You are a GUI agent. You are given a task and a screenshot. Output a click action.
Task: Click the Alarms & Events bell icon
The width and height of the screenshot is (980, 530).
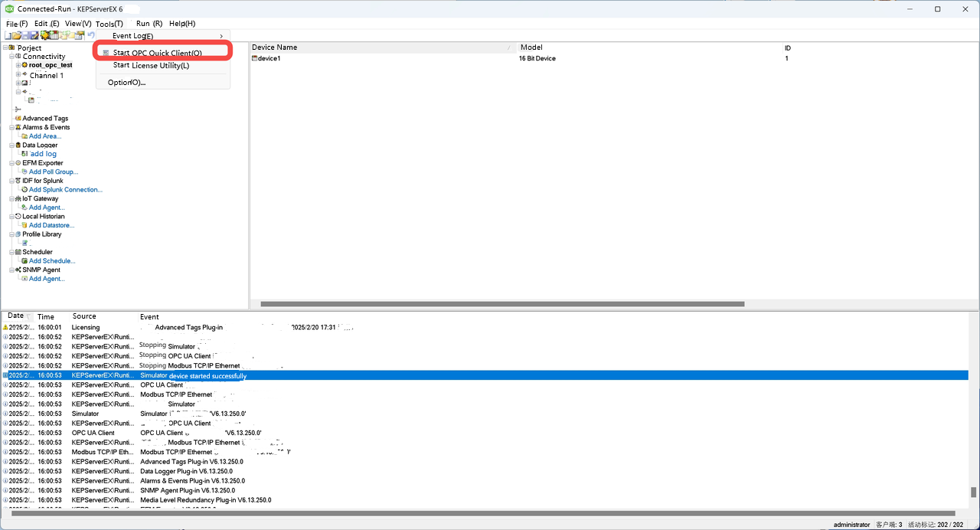(x=18, y=127)
